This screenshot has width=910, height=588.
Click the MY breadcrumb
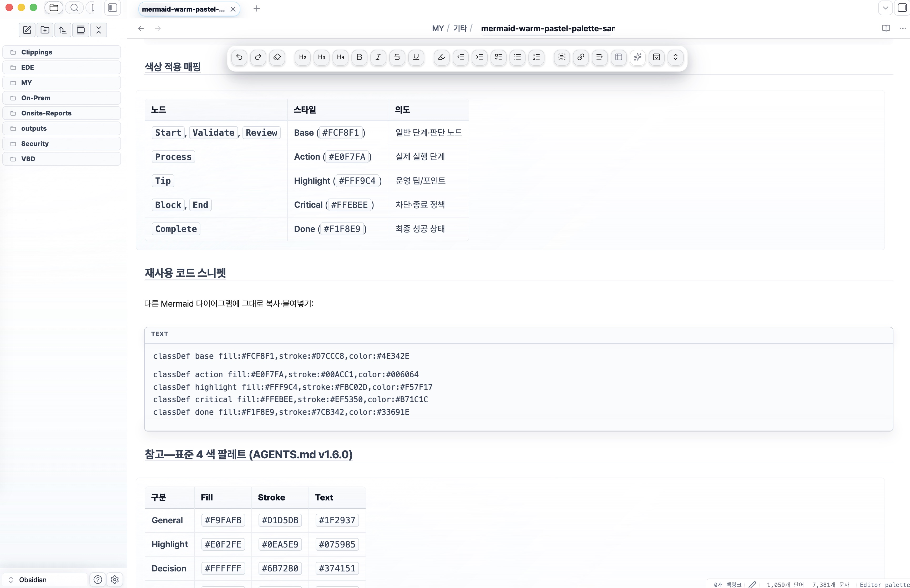point(438,29)
